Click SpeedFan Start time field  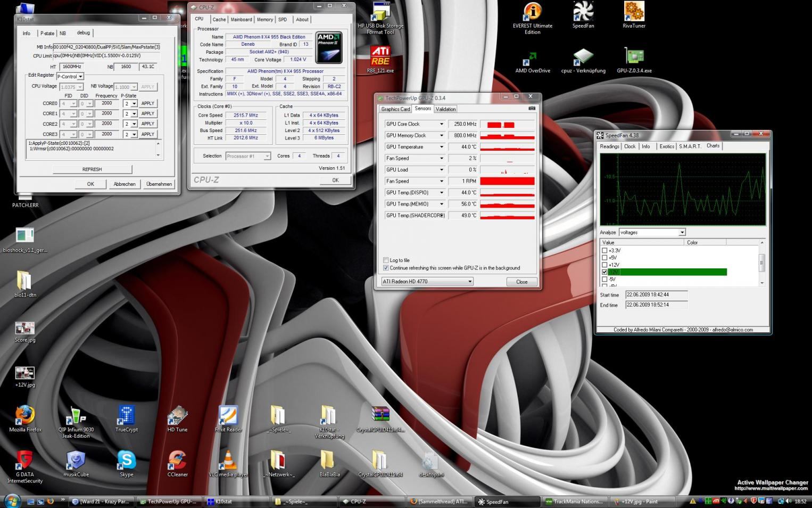(x=657, y=294)
